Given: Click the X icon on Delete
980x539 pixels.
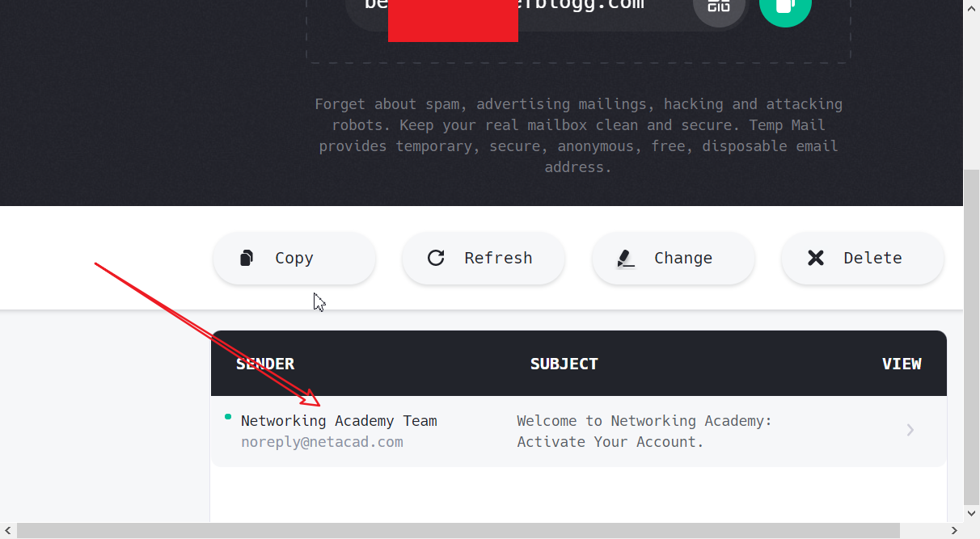Looking at the screenshot, I should (816, 258).
